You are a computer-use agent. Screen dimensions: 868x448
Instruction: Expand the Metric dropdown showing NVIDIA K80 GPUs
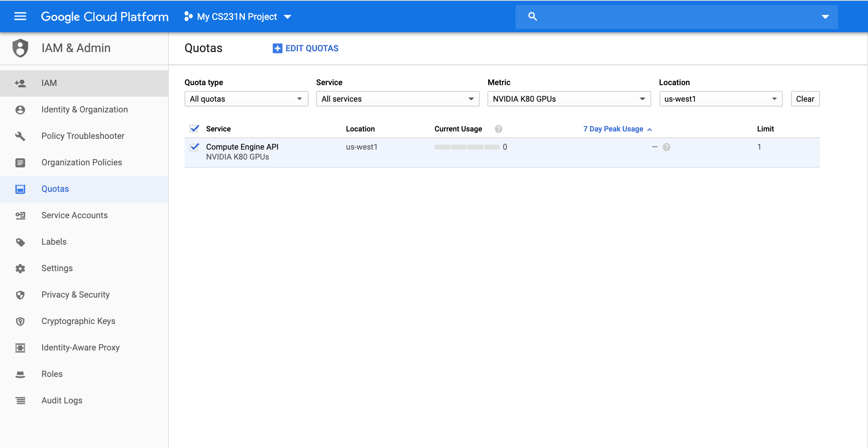tap(569, 99)
